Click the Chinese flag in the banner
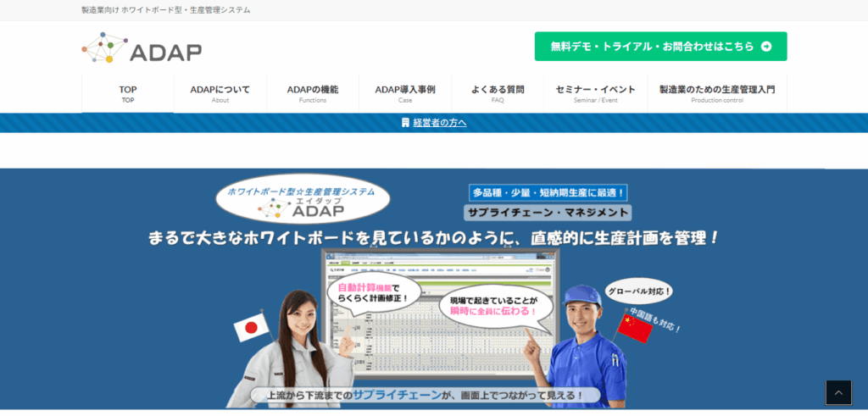The height and width of the screenshot is (416, 868). 636,328
